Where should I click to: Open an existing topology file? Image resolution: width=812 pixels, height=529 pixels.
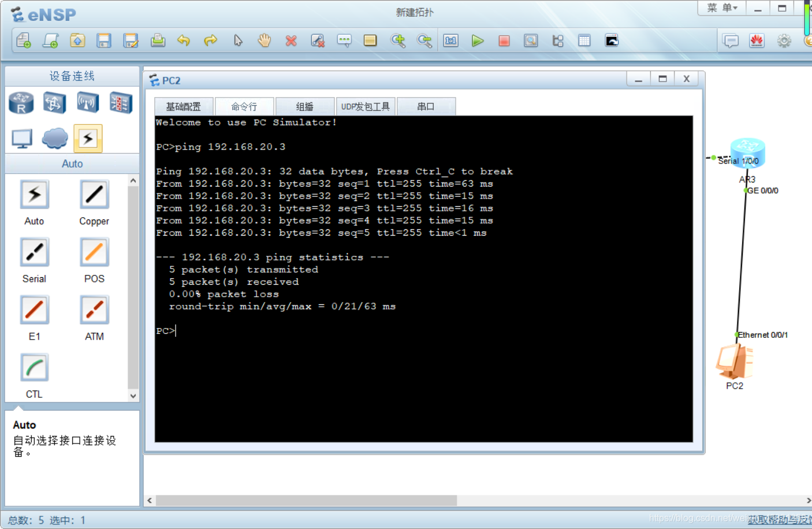click(77, 40)
